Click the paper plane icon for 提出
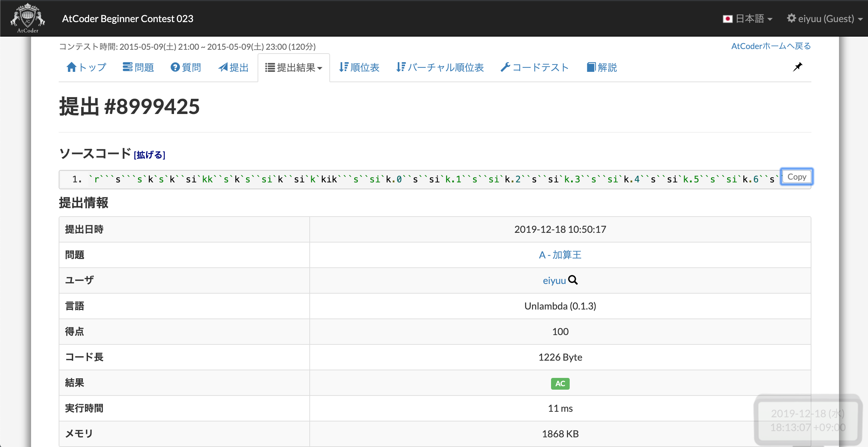Viewport: 868px width, 447px height. (x=223, y=67)
